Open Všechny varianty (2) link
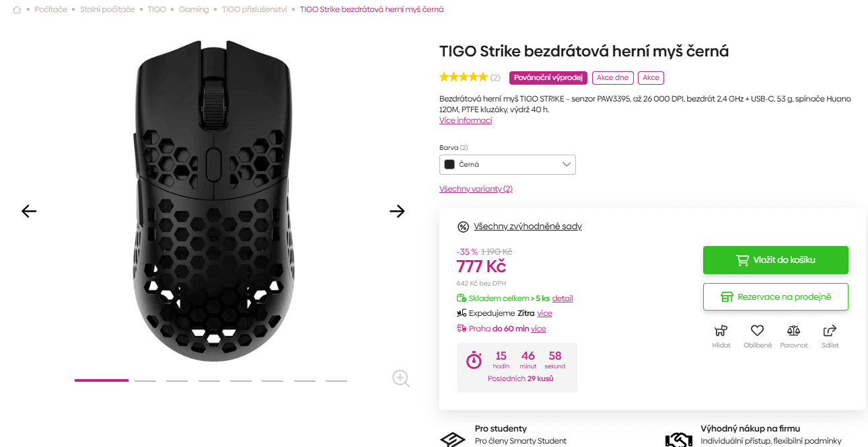 (x=476, y=189)
